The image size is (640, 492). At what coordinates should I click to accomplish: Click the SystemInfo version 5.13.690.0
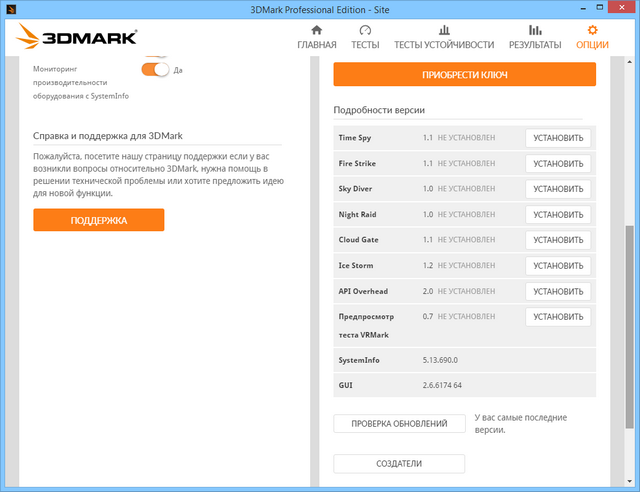click(440, 360)
